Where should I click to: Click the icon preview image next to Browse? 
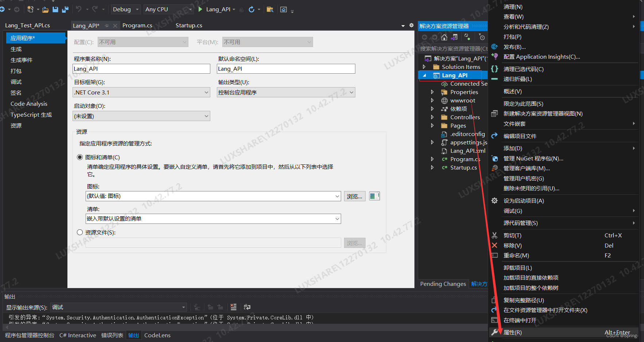point(374,196)
